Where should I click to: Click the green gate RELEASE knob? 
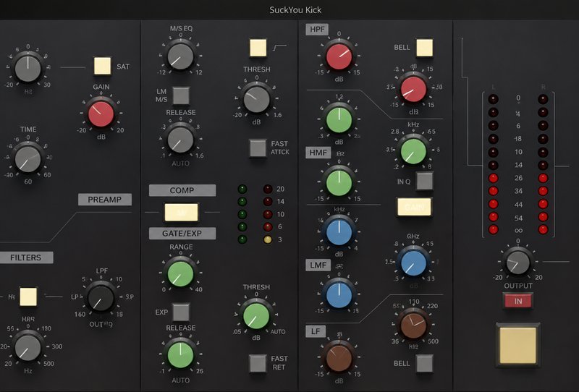click(180, 354)
